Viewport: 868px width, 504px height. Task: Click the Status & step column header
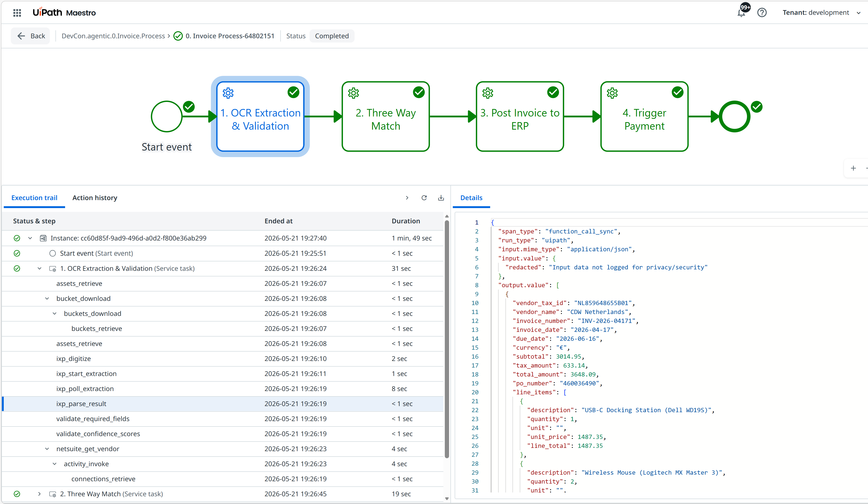34,221
